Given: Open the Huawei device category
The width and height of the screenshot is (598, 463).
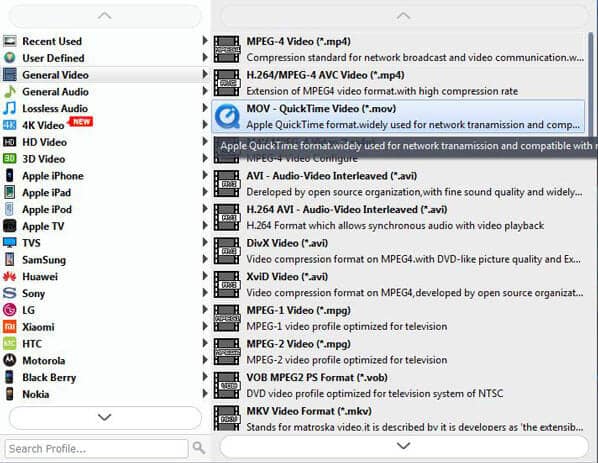Looking at the screenshot, I should (x=105, y=277).
